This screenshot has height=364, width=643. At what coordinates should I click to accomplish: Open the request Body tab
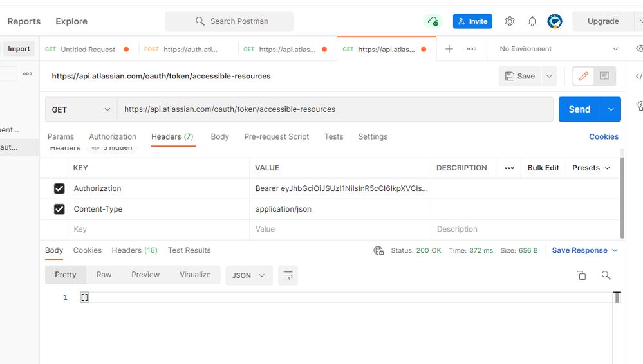(219, 136)
